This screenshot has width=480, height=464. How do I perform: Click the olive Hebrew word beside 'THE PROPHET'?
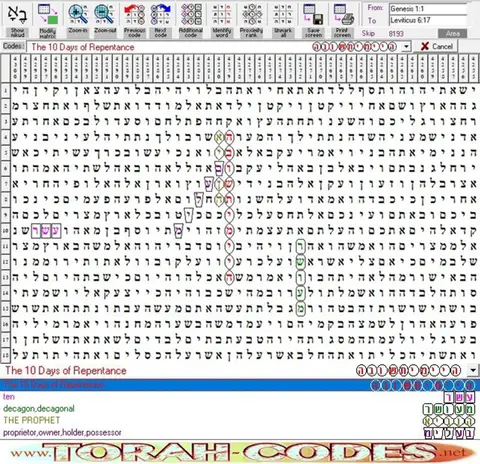pyautogui.click(x=449, y=421)
